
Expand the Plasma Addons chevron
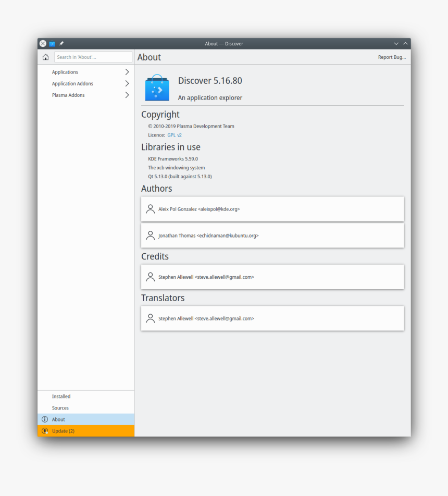tap(127, 95)
